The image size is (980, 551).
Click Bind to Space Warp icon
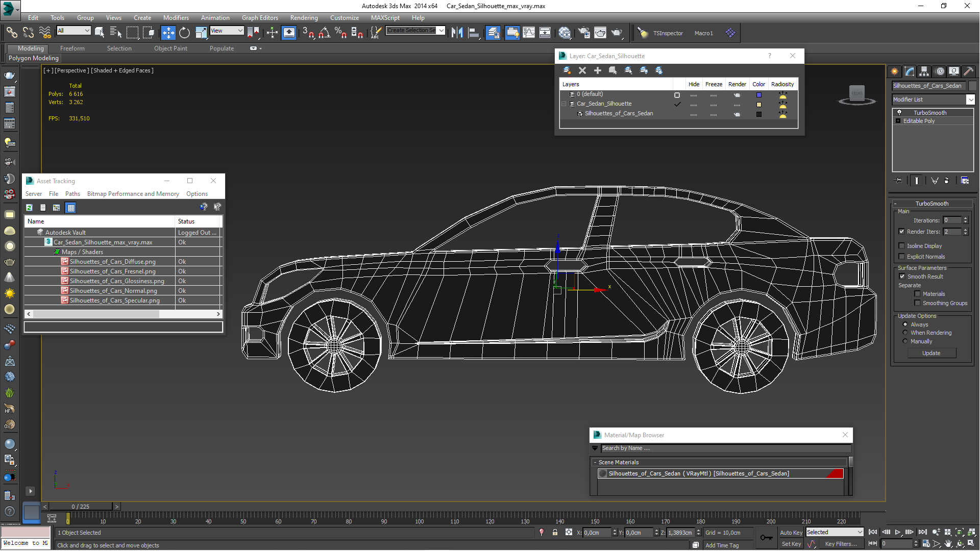coord(45,33)
